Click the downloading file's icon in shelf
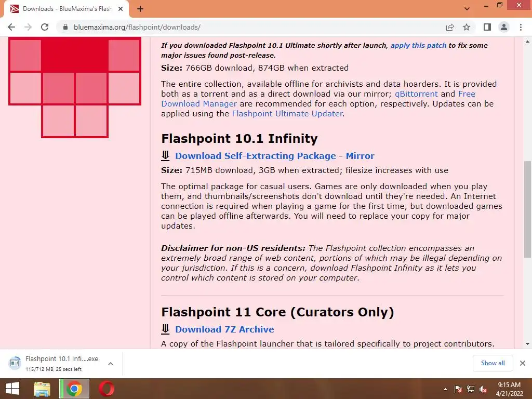Screen dimensions: 532x399 pos(15,363)
